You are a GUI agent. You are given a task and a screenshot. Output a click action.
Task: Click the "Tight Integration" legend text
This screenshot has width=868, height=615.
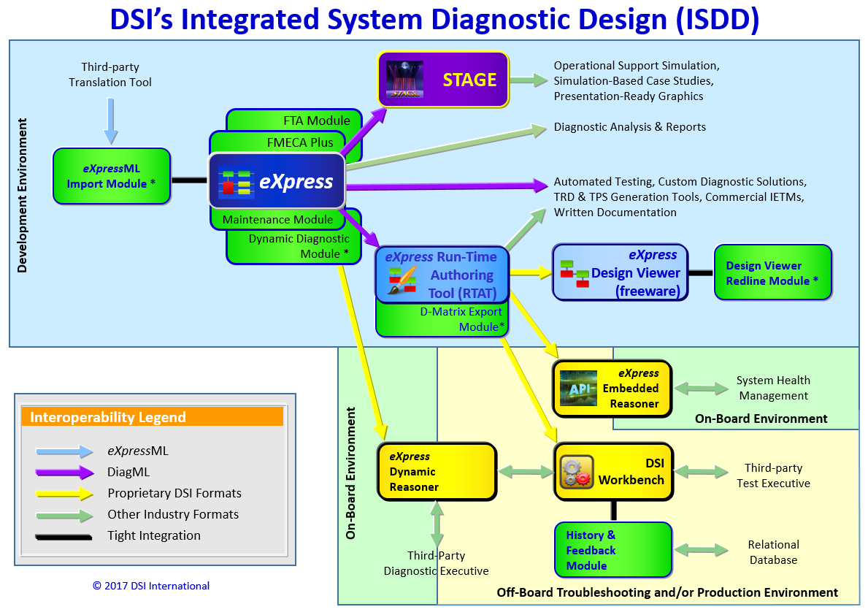click(154, 536)
